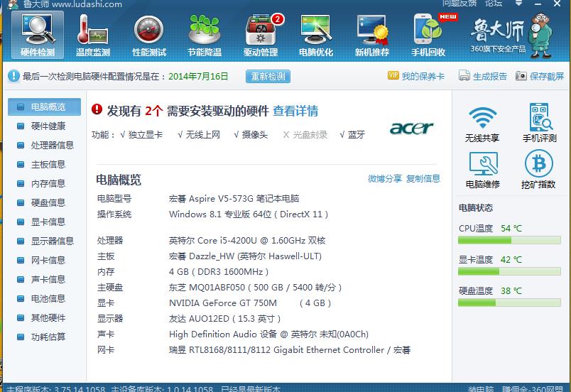Click the red warning exclamation icon

coord(97,109)
